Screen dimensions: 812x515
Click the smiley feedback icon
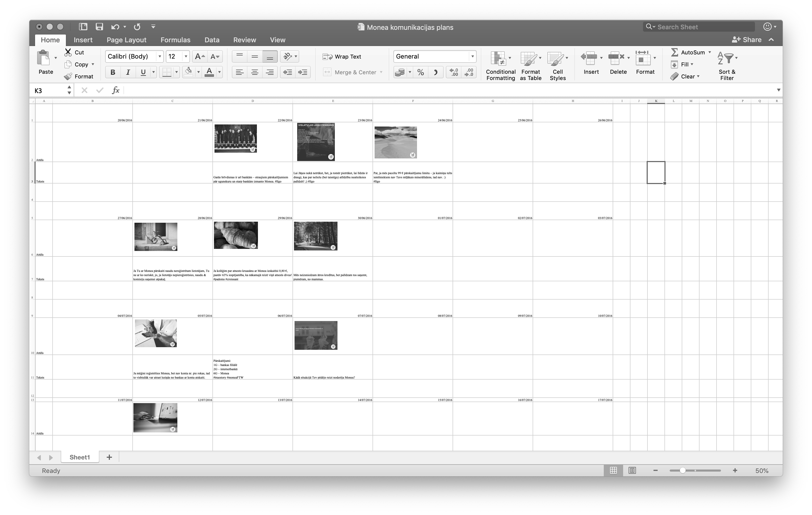click(x=768, y=27)
